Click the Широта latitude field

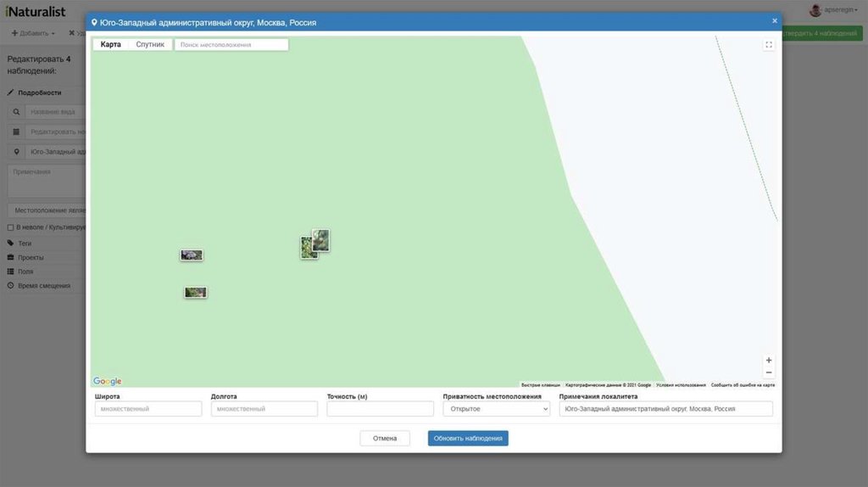coord(147,409)
